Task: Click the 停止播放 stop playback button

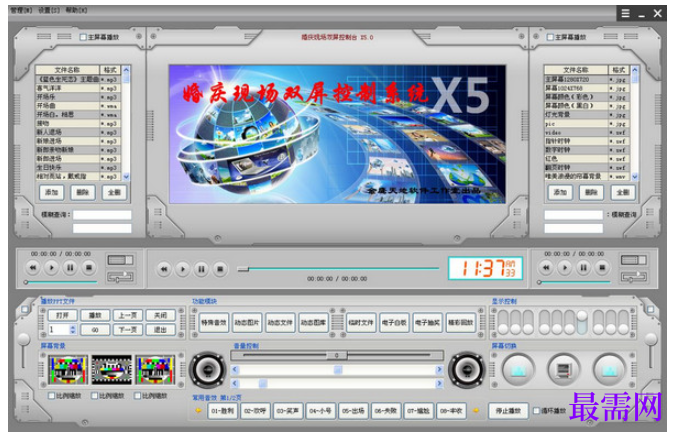Action: (x=508, y=411)
